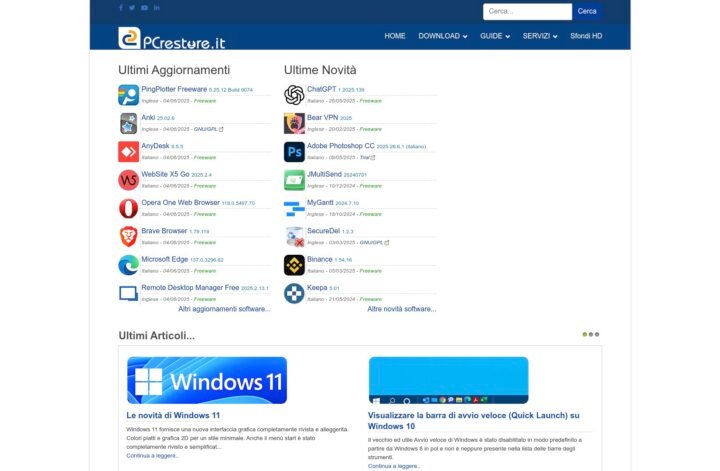The height and width of the screenshot is (471, 720).
Task: Open the PingPlotter Freeware title link
Action: pos(174,89)
